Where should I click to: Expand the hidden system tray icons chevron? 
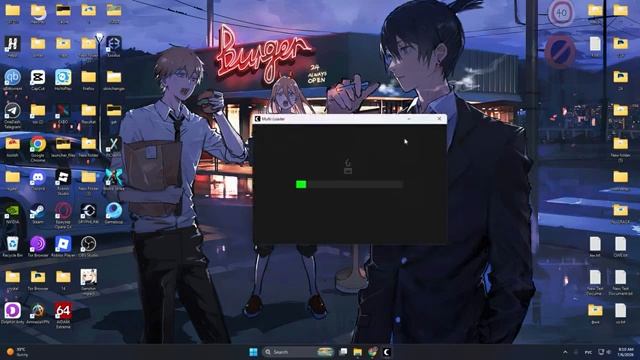[x=565, y=352]
